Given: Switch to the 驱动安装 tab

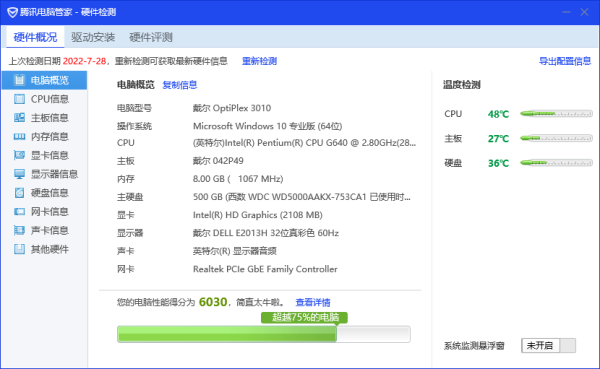Looking at the screenshot, I should [93, 37].
